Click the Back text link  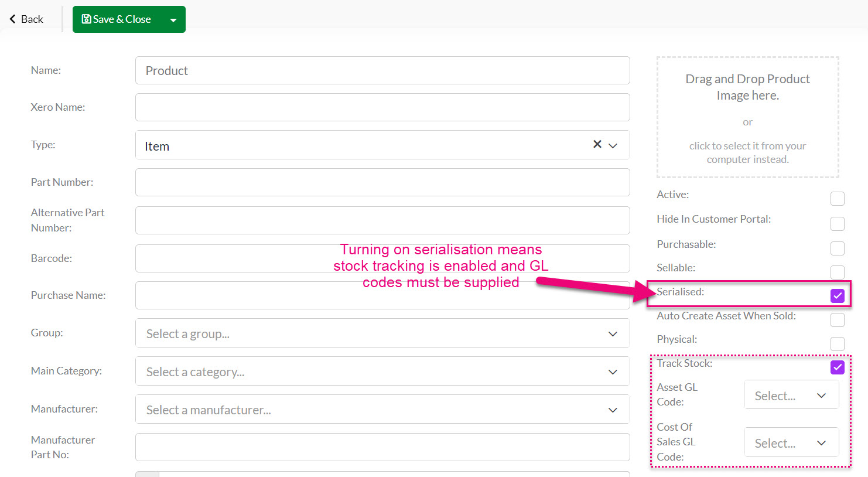click(x=32, y=19)
